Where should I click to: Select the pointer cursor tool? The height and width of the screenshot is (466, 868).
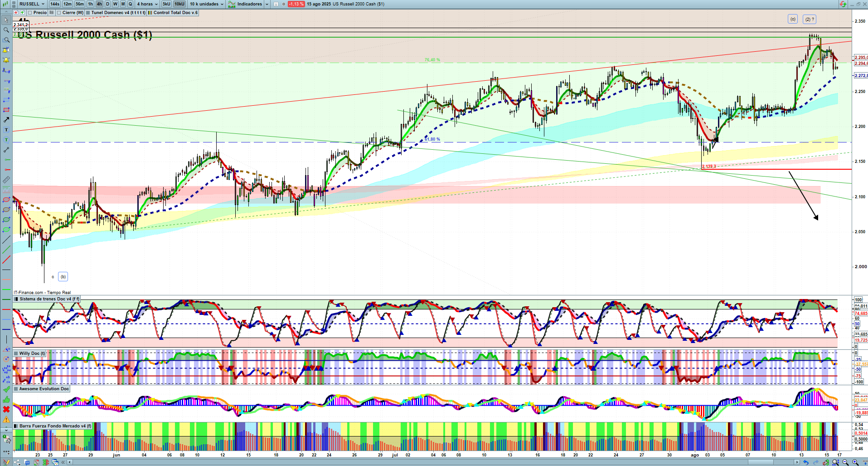(6, 20)
